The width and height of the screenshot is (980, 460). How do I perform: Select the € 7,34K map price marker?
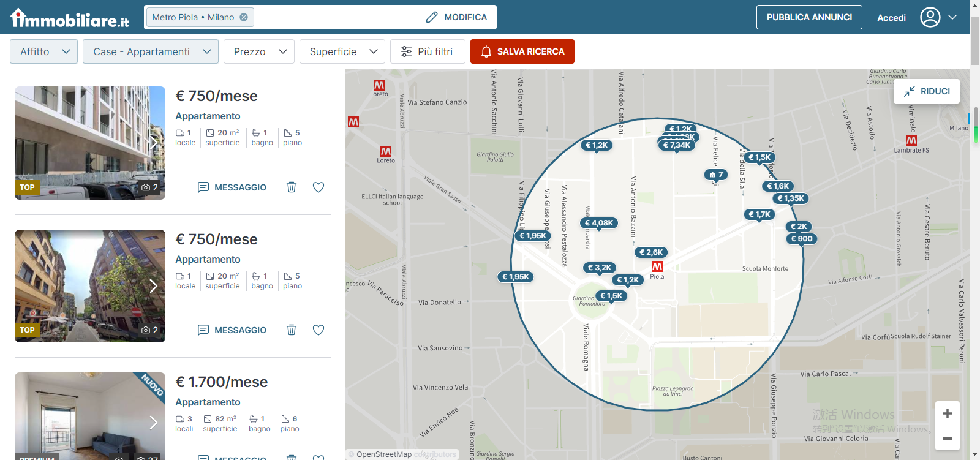(x=677, y=145)
